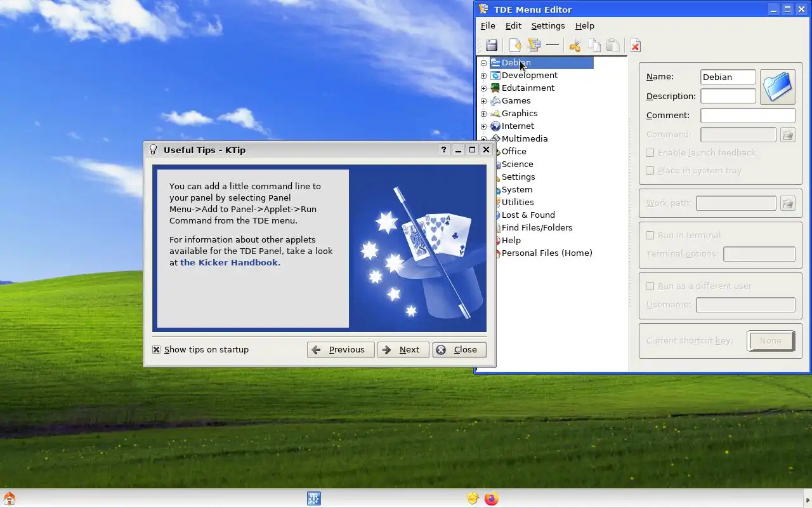The height and width of the screenshot is (508, 812).
Task: Click the Internet globe icon
Action: (x=495, y=126)
